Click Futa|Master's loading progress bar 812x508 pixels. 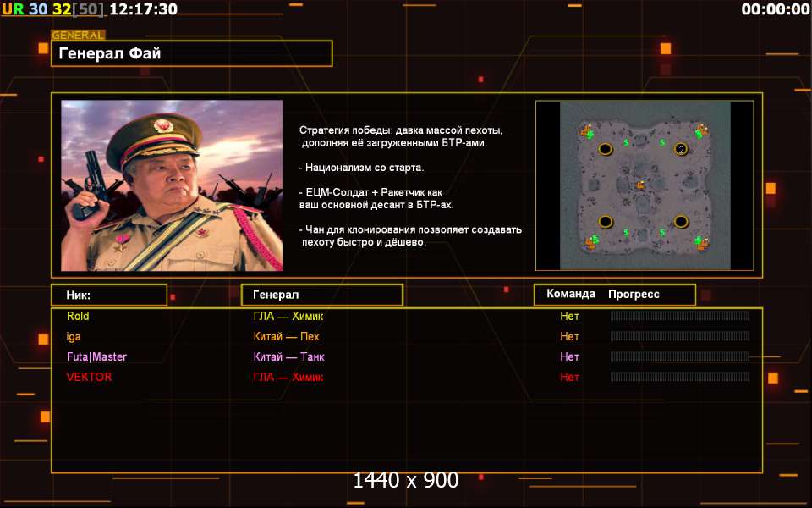tap(680, 356)
